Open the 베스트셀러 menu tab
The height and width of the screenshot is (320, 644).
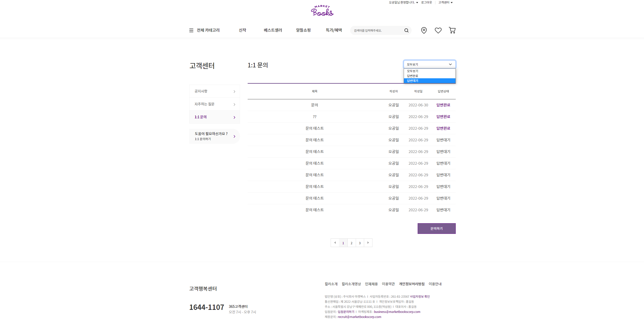point(273,30)
